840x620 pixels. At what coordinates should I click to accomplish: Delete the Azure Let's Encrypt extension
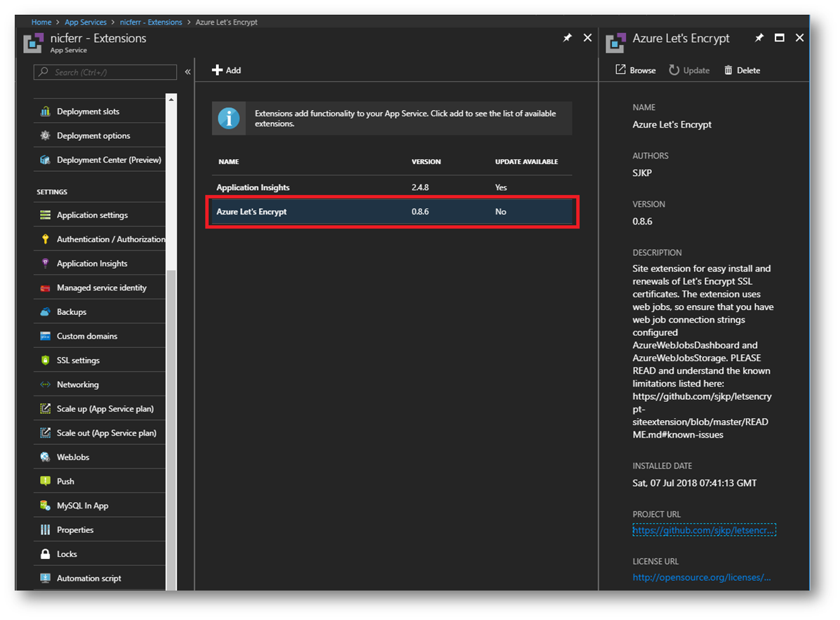pyautogui.click(x=742, y=70)
